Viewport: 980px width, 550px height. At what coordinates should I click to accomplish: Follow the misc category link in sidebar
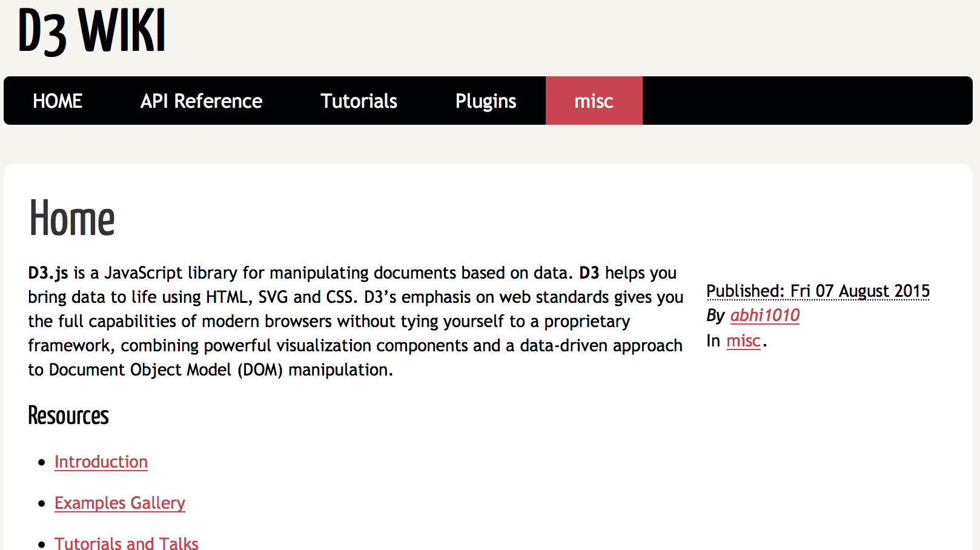pos(743,341)
